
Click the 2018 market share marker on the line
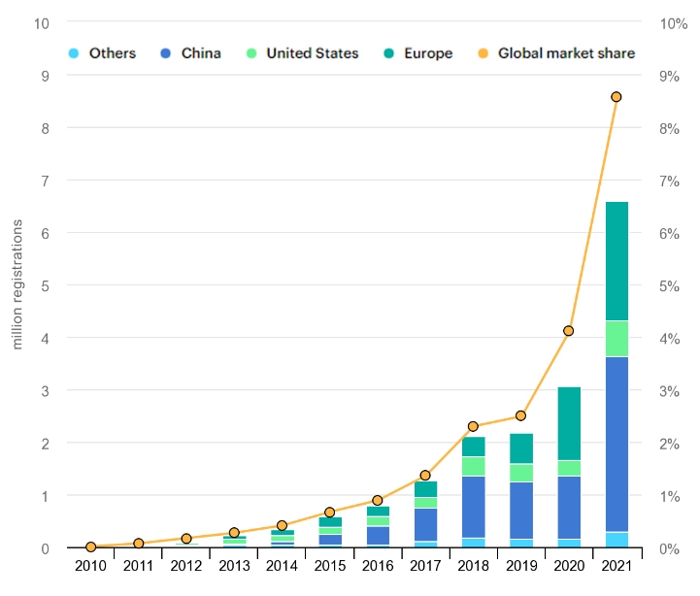tap(473, 426)
